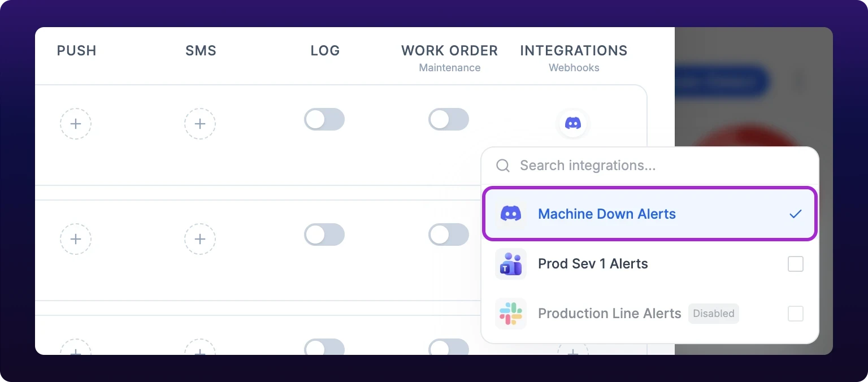Toggle the Log switch in the first row
The width and height of the screenshot is (868, 382).
pos(324,119)
